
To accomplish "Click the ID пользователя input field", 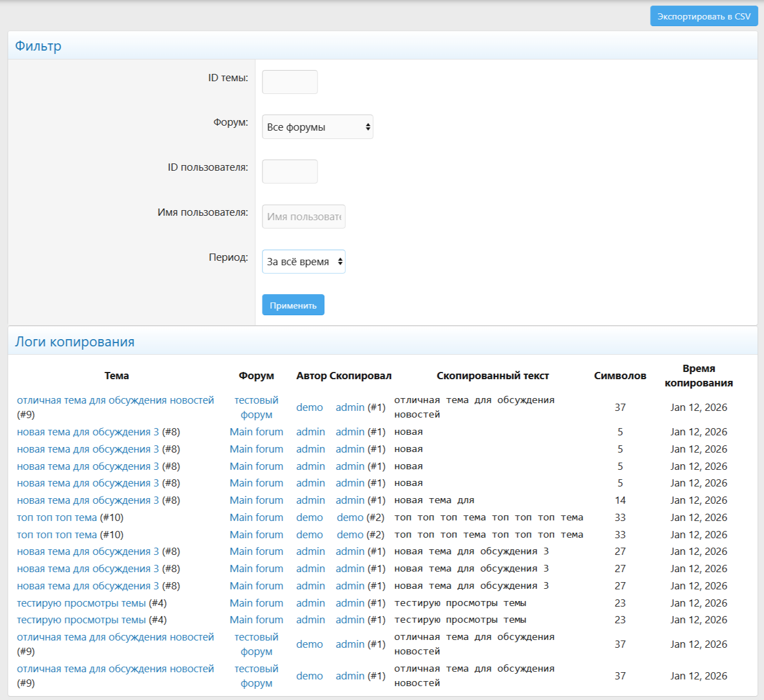I will click(x=290, y=171).
